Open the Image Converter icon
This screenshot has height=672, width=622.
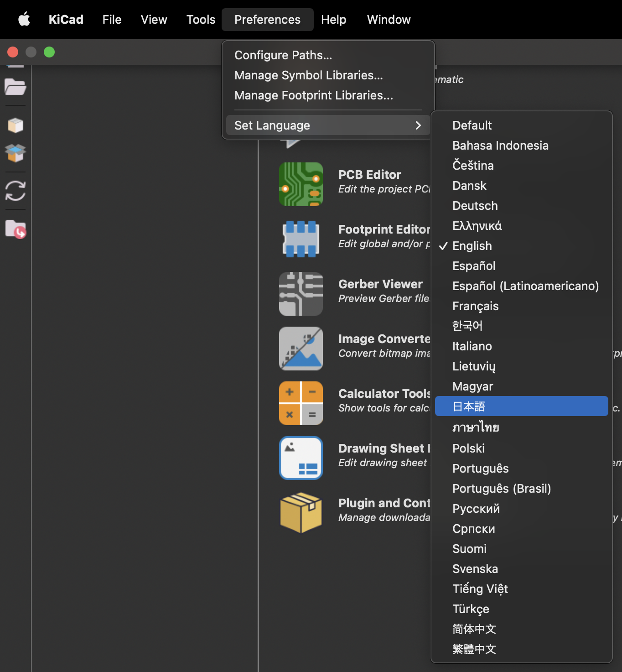pyautogui.click(x=301, y=349)
